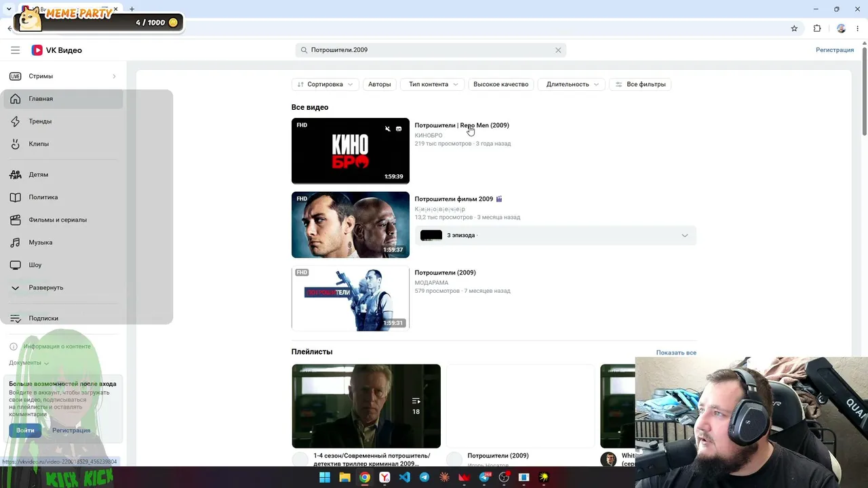The width and height of the screenshot is (868, 488).
Task: Open Показать все for playlists
Action: point(676,352)
